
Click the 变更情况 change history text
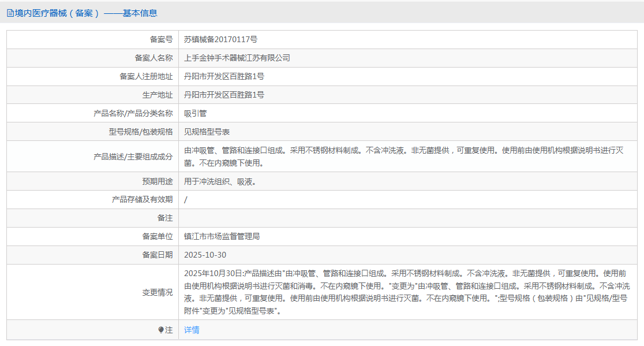(407, 292)
